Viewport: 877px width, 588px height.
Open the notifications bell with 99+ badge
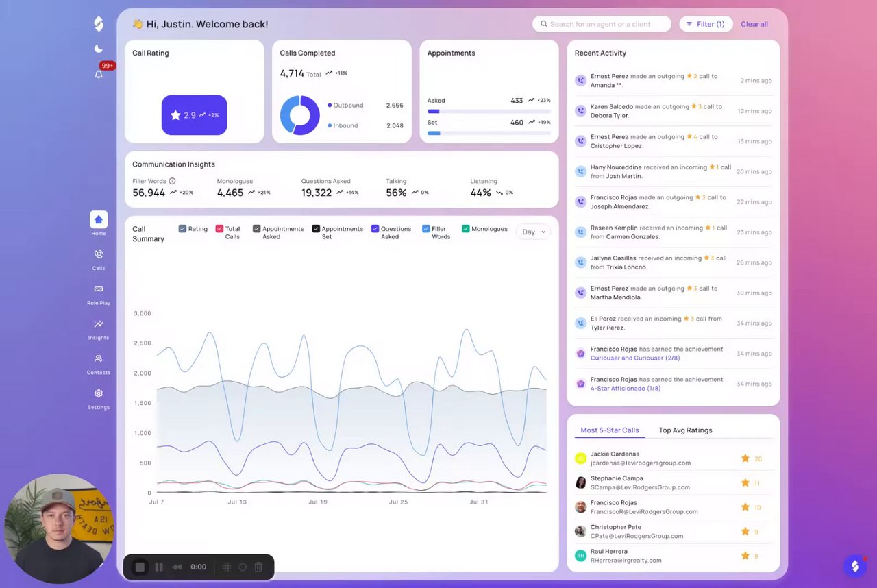(99, 74)
